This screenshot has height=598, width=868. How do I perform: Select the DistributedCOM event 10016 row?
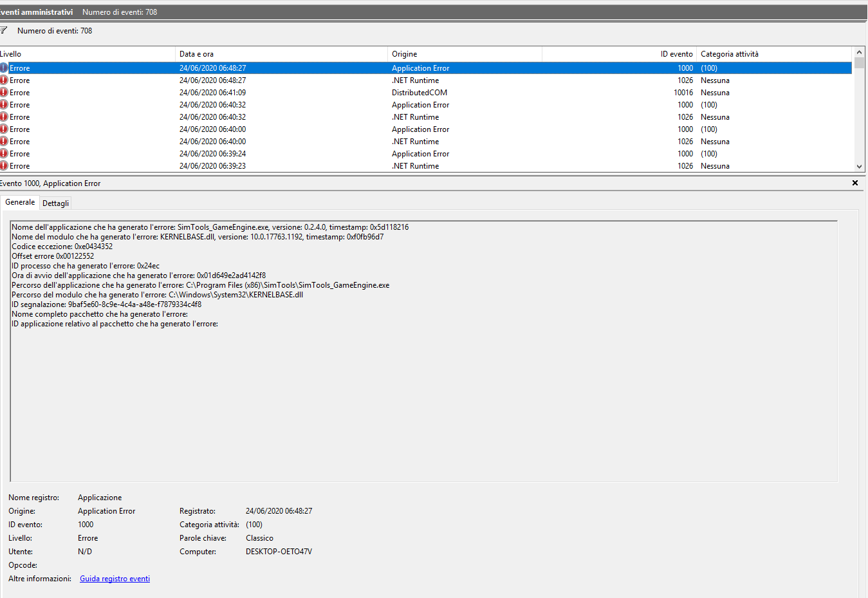click(420, 93)
